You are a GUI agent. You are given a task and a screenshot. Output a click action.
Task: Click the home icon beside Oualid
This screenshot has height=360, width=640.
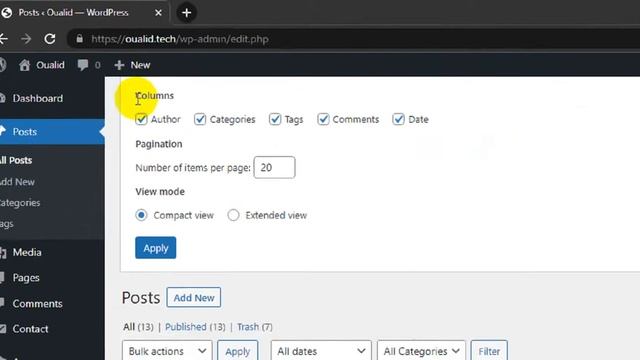24,65
